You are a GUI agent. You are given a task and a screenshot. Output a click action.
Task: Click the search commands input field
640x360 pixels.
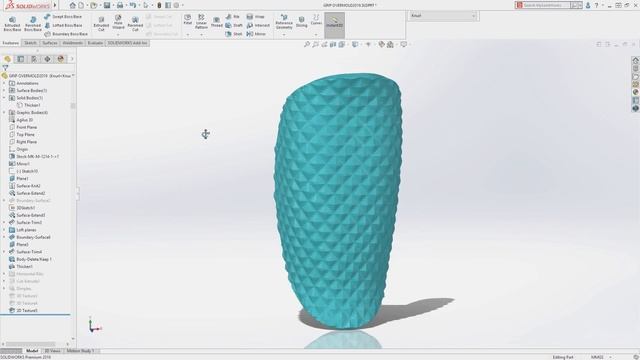pyautogui.click(x=546, y=5)
